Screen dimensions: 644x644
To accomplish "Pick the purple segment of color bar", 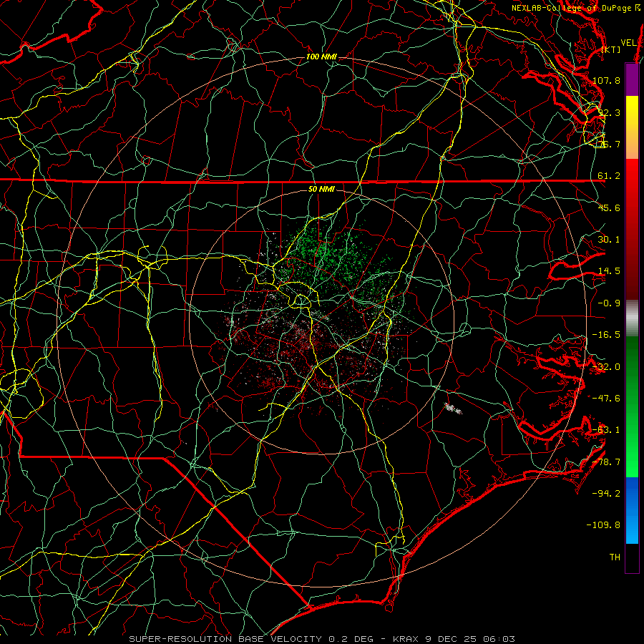I will (632, 79).
